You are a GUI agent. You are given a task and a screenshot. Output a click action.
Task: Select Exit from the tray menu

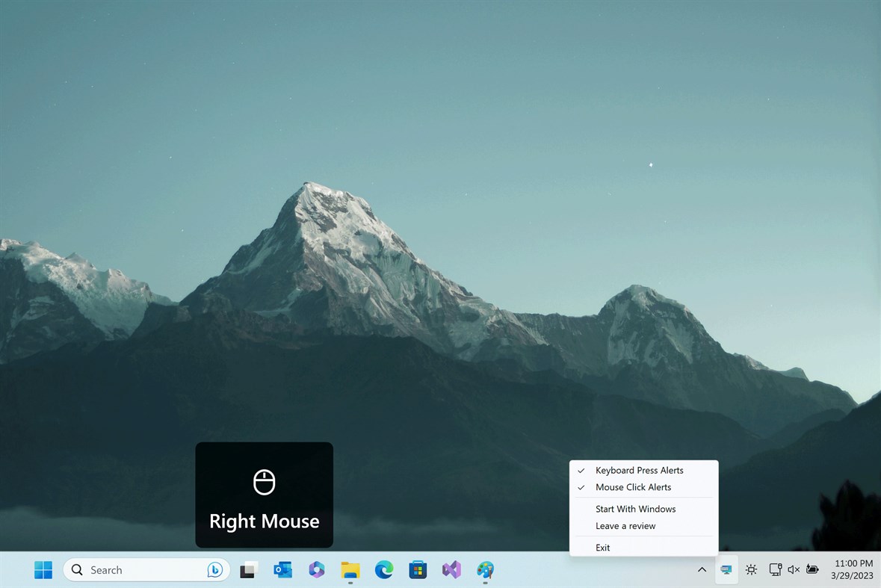coord(644,547)
